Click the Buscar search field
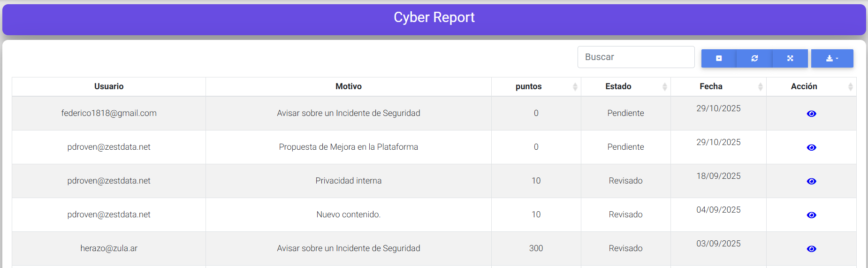The height and width of the screenshot is (268, 868). coord(636,57)
